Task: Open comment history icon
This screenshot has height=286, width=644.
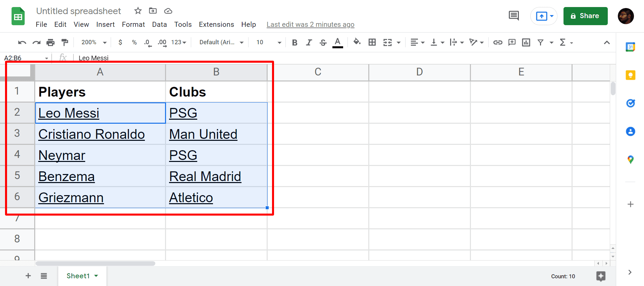Action: [514, 16]
